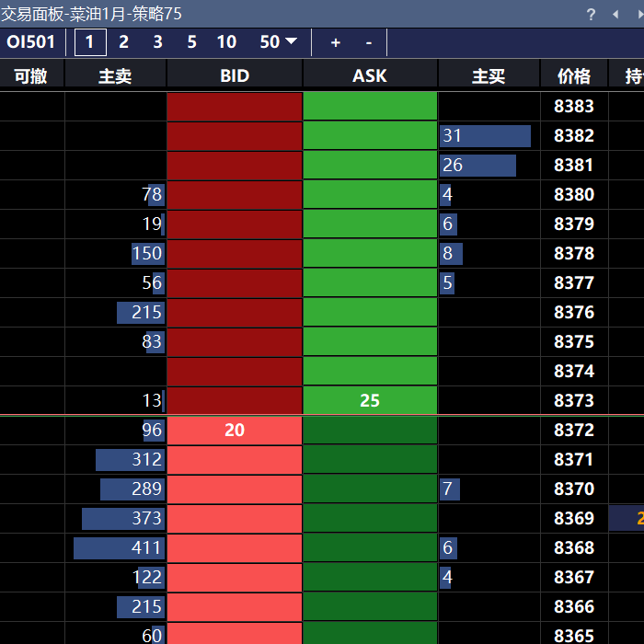644x644 pixels.
Task: Click BID cell showing 20 at 8372
Action: (x=235, y=430)
